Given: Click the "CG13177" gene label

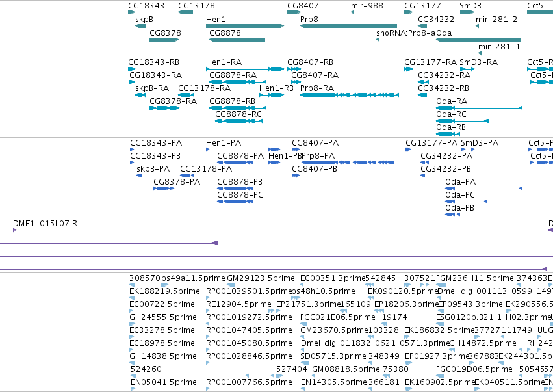Looking at the screenshot, I should coord(422,6).
